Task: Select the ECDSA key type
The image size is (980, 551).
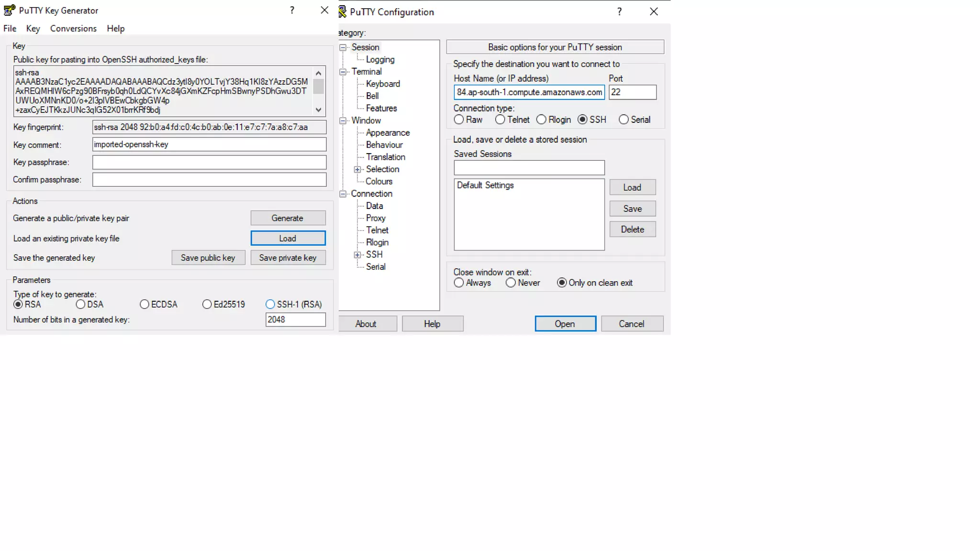Action: coord(145,304)
